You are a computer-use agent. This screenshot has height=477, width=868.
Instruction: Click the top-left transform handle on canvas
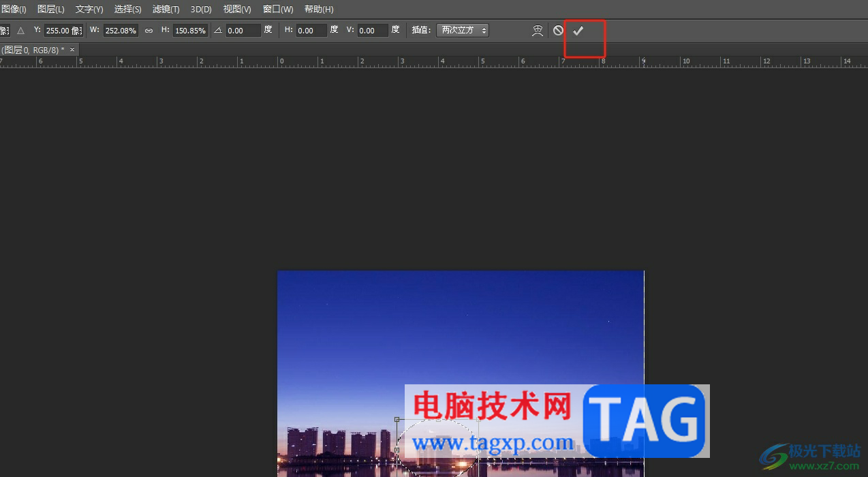397,419
